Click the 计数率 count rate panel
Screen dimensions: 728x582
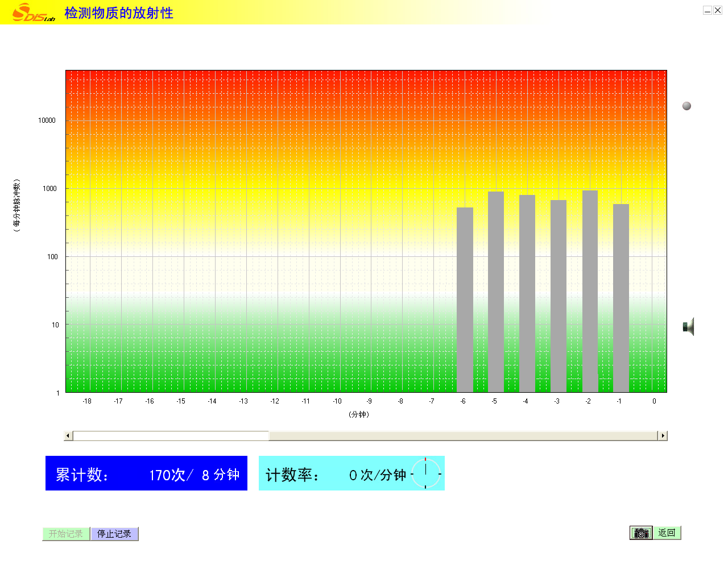pos(336,473)
